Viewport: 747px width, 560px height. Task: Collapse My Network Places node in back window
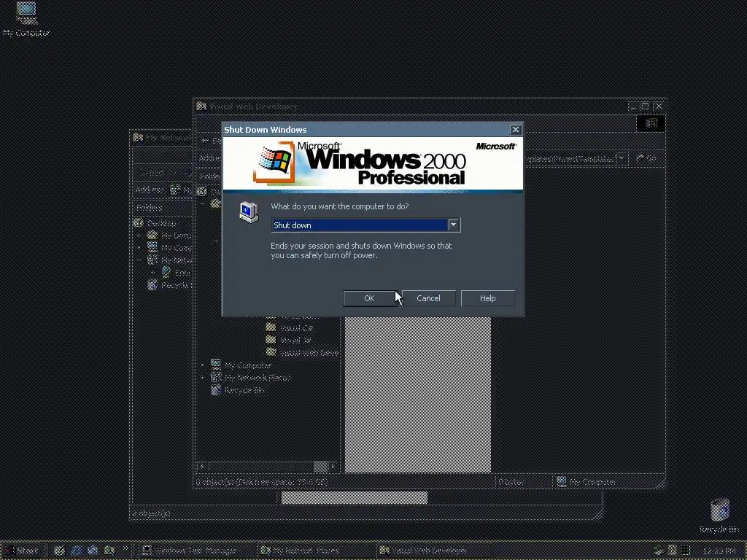[139, 260]
